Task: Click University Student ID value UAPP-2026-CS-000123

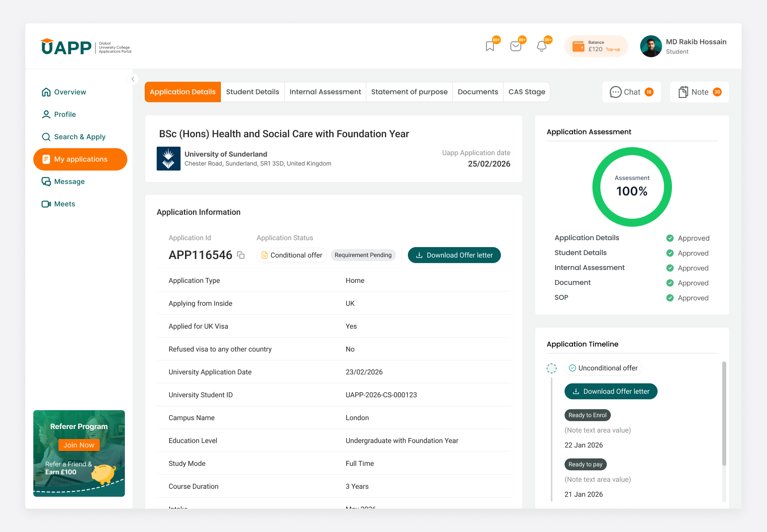Action: click(x=381, y=395)
